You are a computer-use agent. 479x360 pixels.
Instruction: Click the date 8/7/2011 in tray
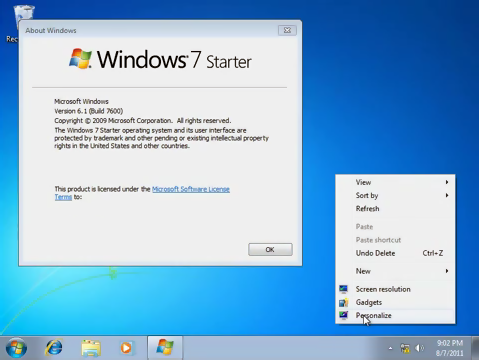(x=450, y=353)
